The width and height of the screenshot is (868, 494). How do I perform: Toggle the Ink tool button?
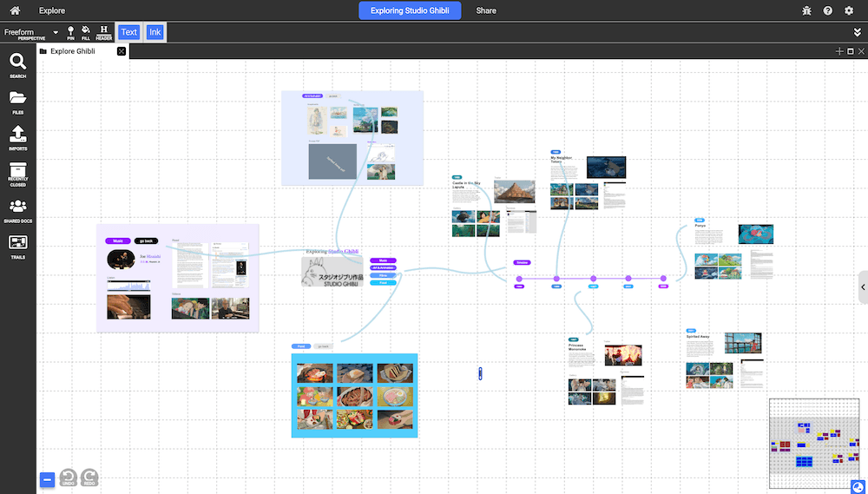coord(155,32)
